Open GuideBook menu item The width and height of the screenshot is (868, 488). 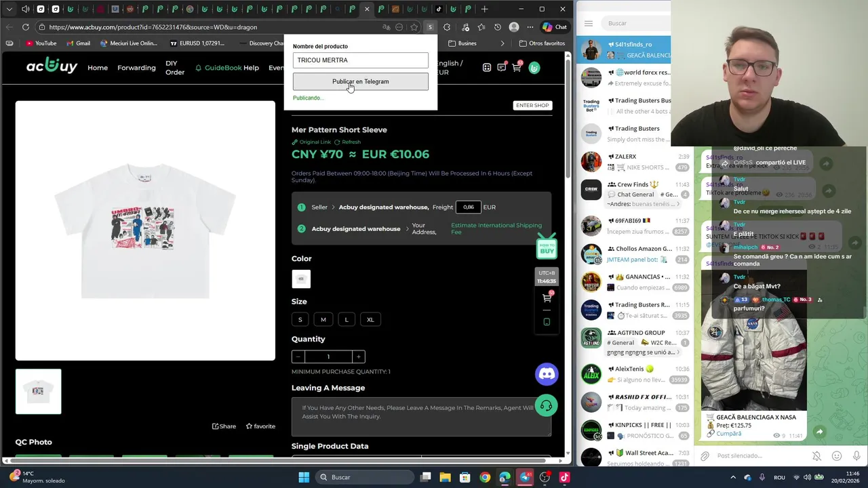[218, 68]
